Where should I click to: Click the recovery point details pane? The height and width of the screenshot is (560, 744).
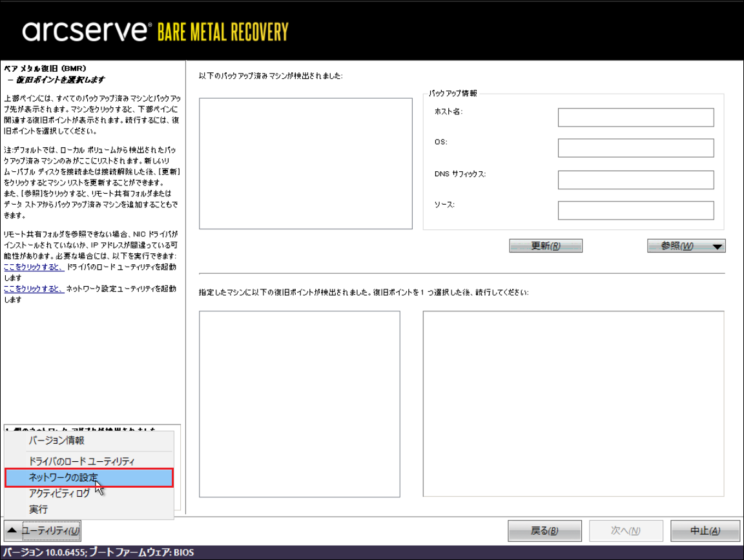[573, 404]
